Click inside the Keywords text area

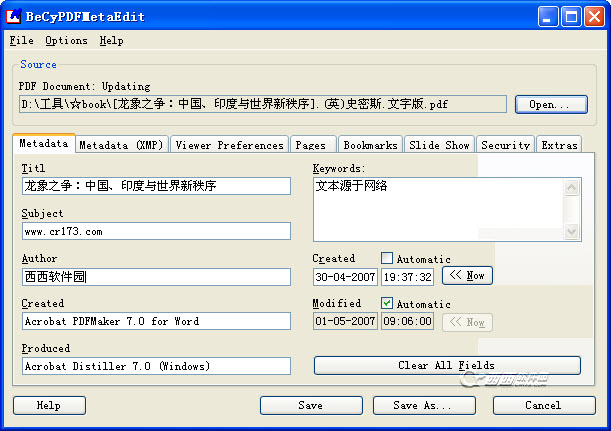tap(438, 210)
